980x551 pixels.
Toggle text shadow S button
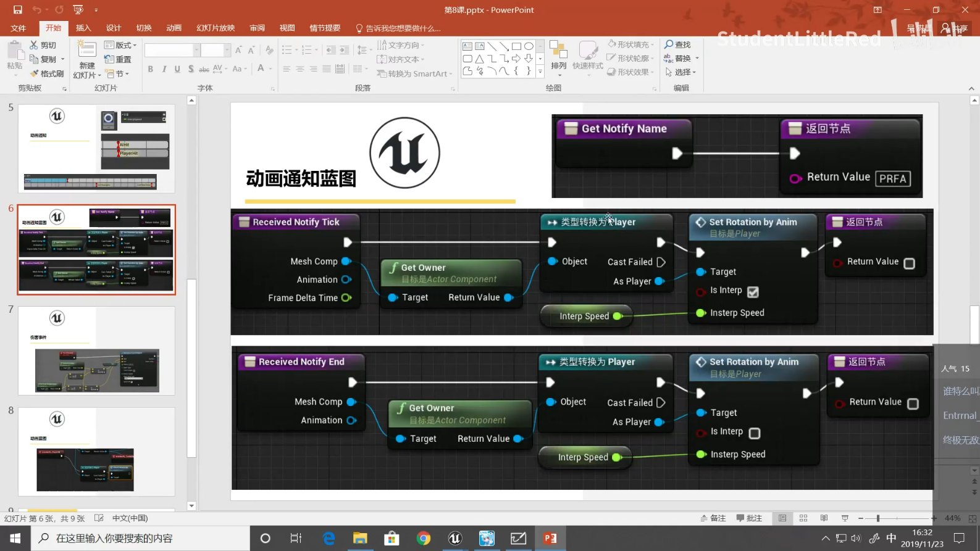[x=191, y=69]
